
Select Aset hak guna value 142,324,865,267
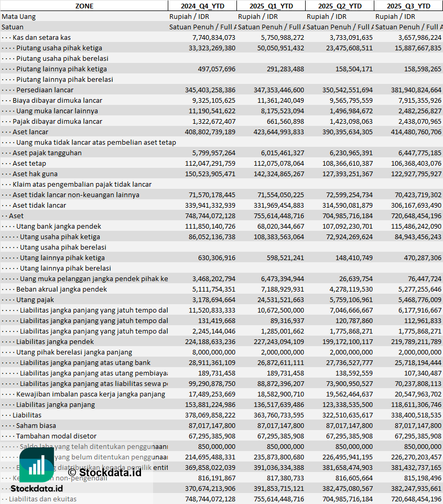click(x=279, y=174)
